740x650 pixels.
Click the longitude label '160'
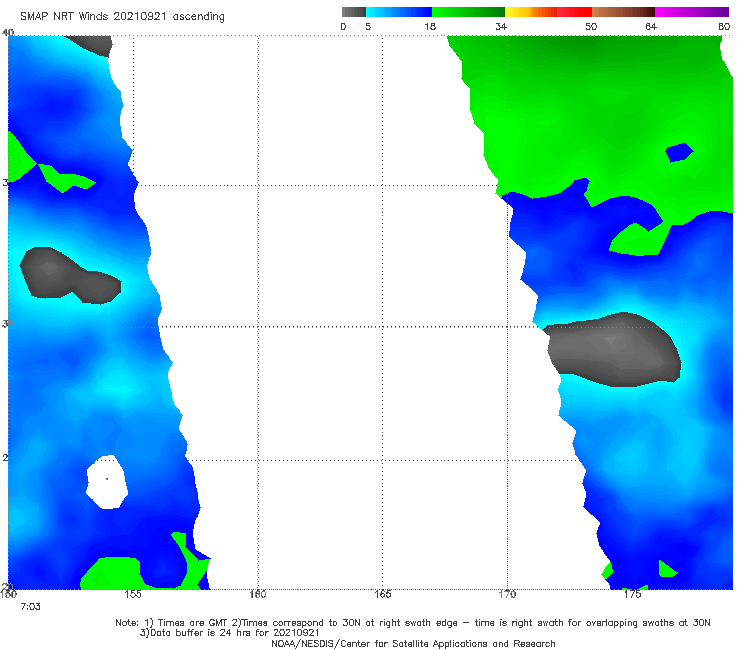point(258,594)
